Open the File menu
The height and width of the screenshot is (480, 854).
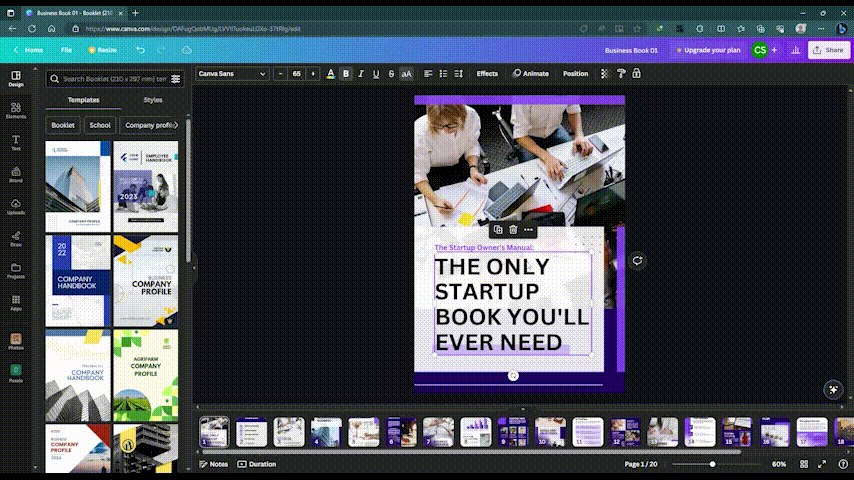click(66, 50)
